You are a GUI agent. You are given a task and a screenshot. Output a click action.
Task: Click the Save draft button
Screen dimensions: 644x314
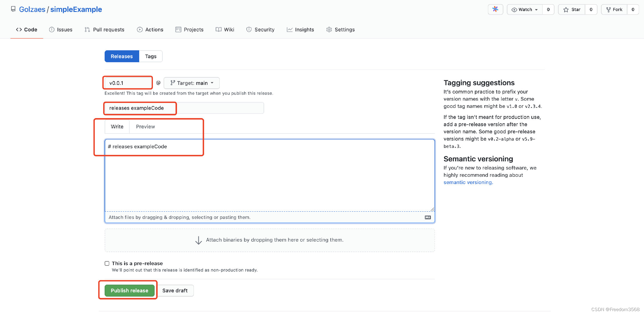click(x=175, y=290)
